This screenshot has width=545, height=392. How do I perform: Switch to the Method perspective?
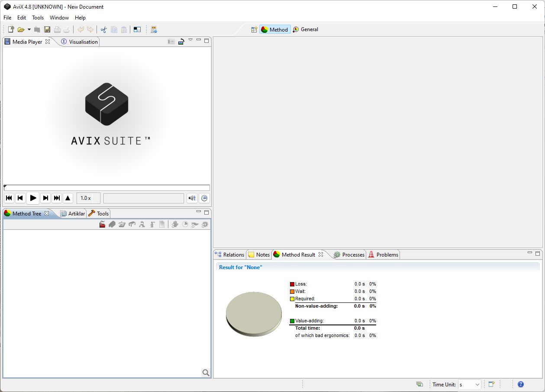(275, 29)
